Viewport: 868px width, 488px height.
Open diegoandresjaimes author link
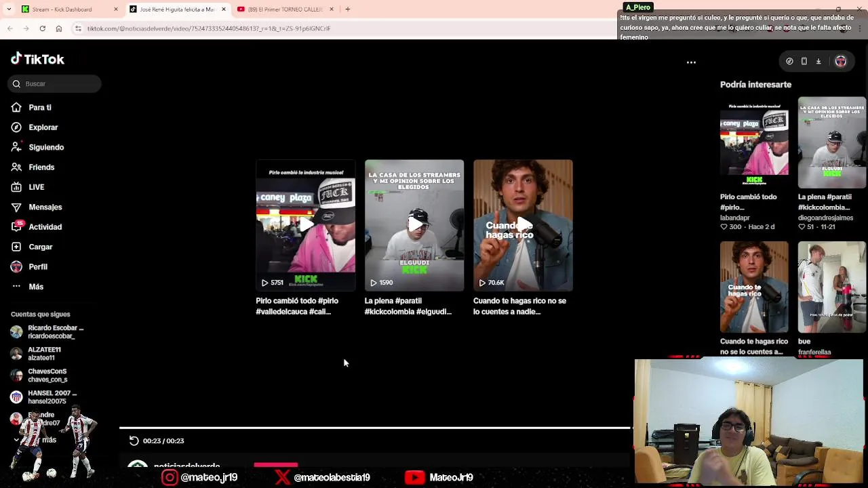(x=825, y=218)
